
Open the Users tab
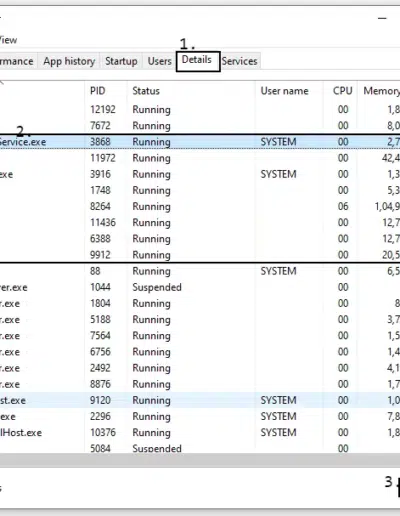point(159,61)
